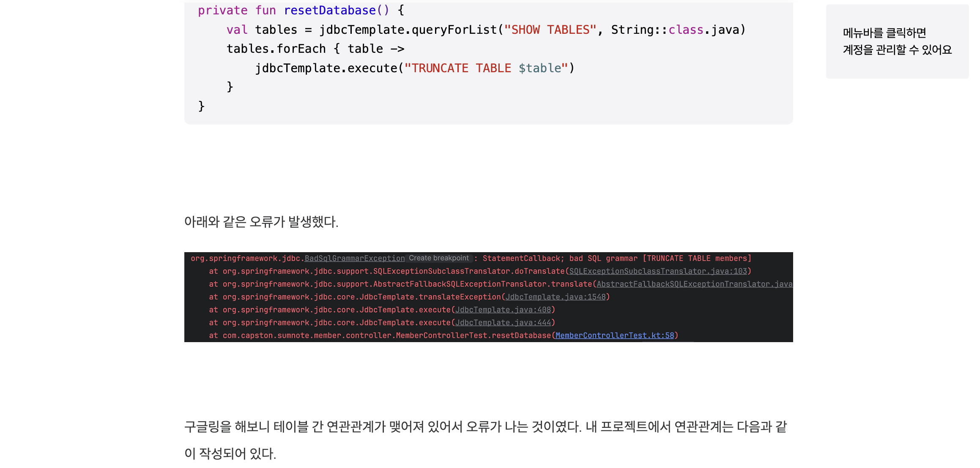Click AbstractFallbackSQLExceptionTranslator.java link
Image resolution: width=980 pixels, height=468 pixels.
pos(694,284)
